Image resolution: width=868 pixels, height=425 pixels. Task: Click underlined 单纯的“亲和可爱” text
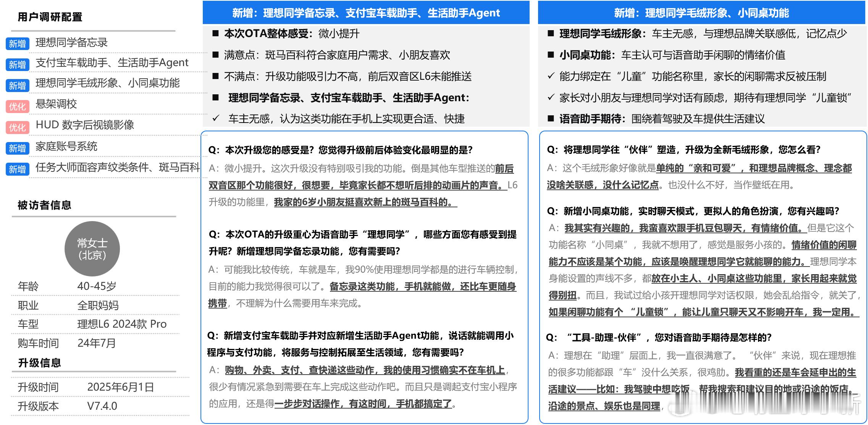click(699, 168)
